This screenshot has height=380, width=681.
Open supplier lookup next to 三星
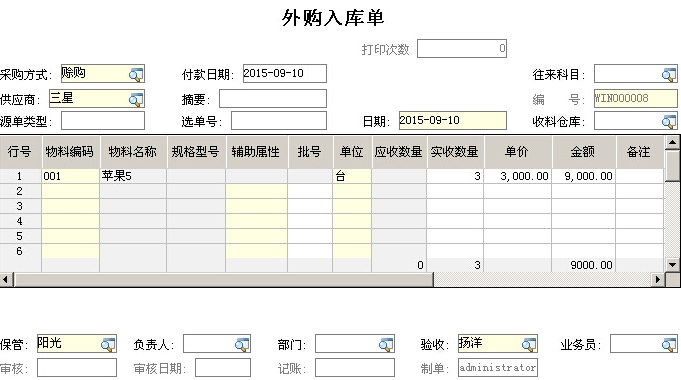click(136, 99)
